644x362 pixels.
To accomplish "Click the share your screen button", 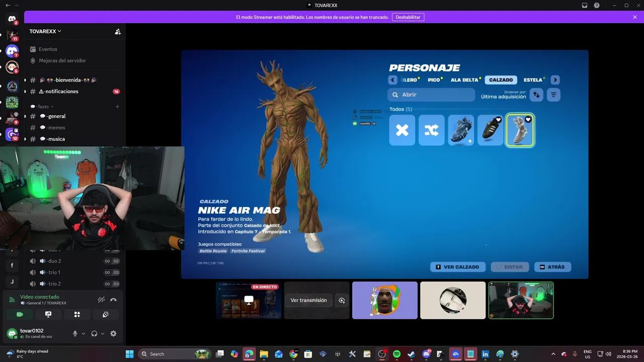I will coord(48,314).
